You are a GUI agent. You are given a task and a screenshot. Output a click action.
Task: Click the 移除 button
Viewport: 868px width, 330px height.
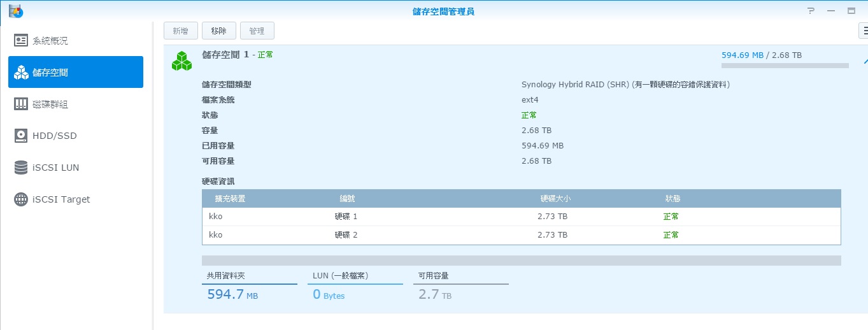point(219,31)
